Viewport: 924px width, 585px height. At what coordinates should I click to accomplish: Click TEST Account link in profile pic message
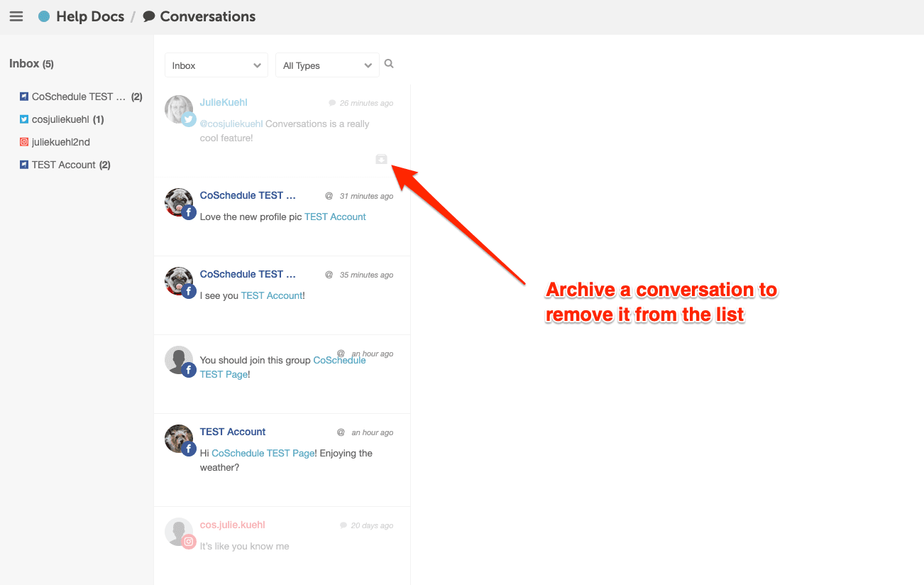[x=335, y=217]
